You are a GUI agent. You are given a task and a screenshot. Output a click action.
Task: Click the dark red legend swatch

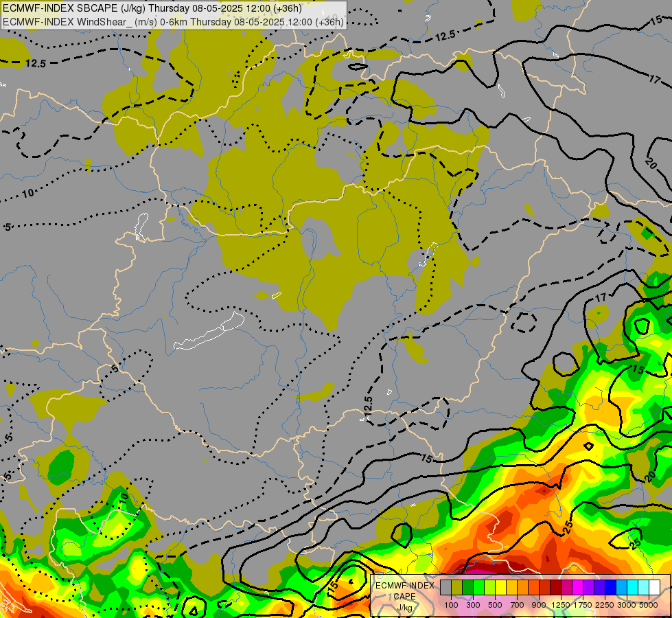tap(555, 588)
